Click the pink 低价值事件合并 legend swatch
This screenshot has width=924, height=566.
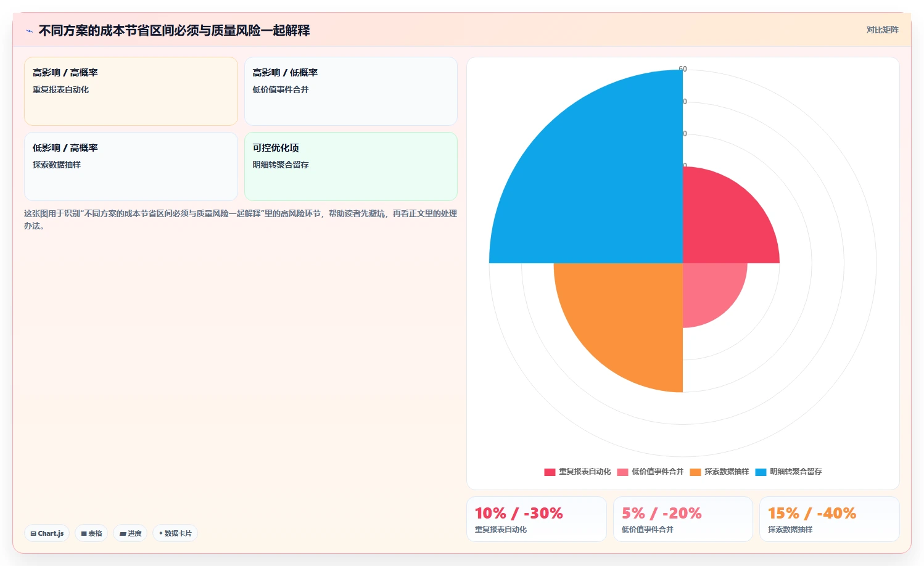pos(622,472)
